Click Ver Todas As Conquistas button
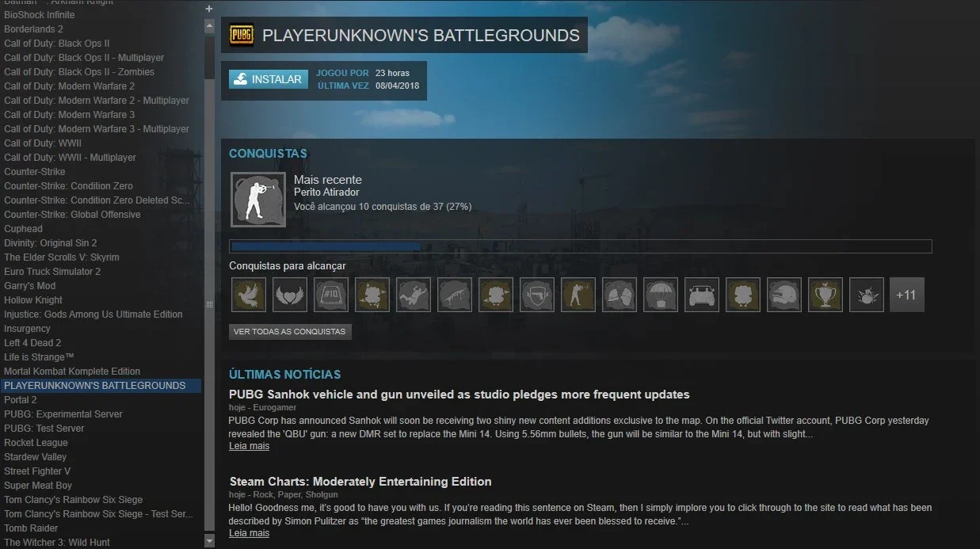This screenshot has width=980, height=549. 290,331
